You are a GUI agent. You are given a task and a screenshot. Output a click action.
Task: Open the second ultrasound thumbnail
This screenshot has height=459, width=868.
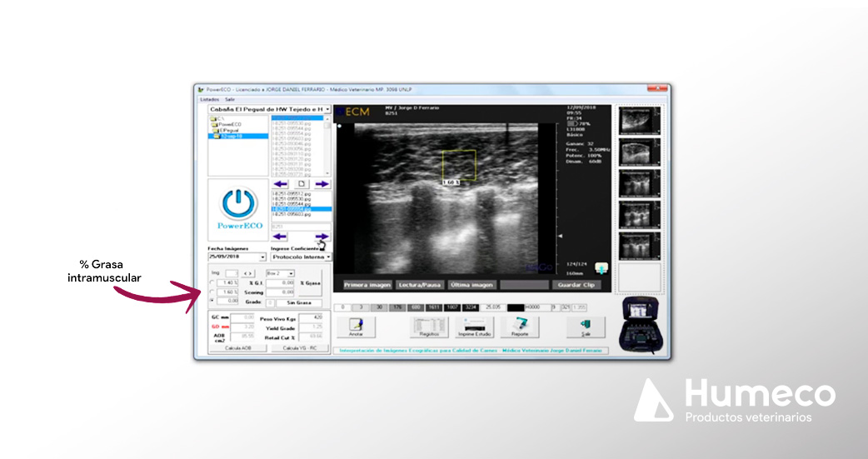[638, 151]
